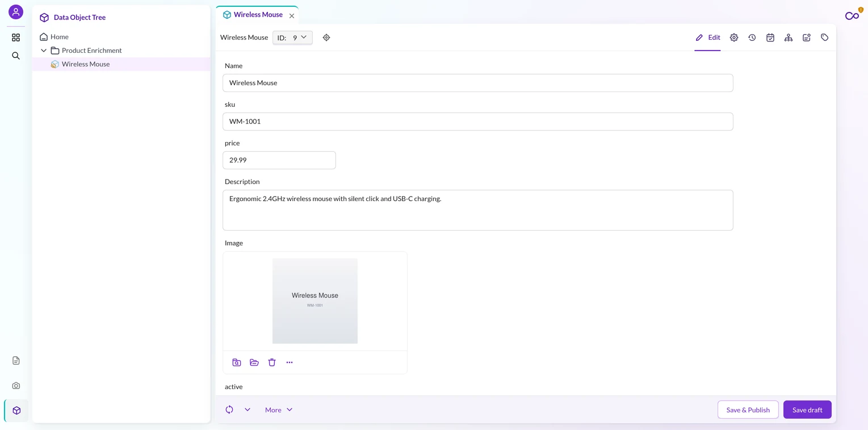Close the Wireless Mouse tab
The image size is (868, 430).
(x=292, y=16)
